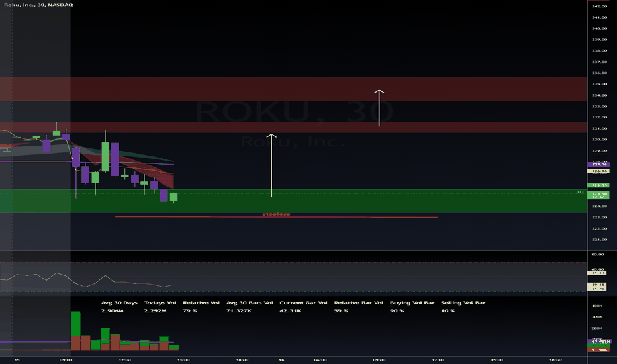Select the green support zone rectangle

tap(293, 201)
